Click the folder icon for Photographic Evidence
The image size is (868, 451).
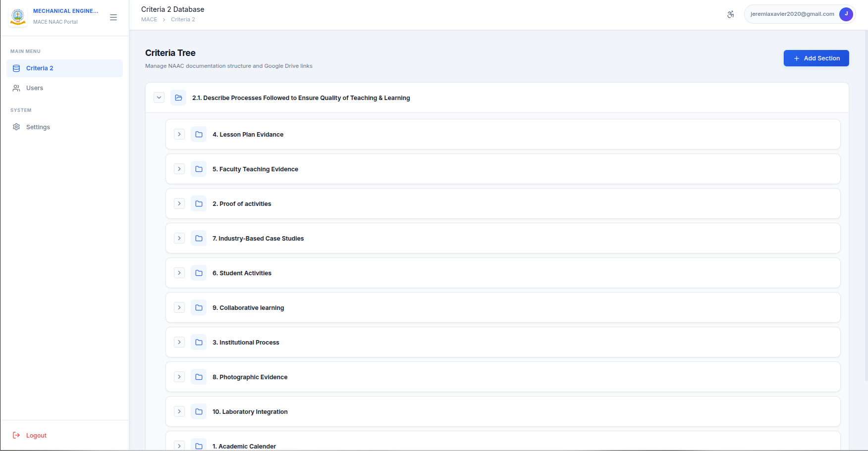click(199, 377)
